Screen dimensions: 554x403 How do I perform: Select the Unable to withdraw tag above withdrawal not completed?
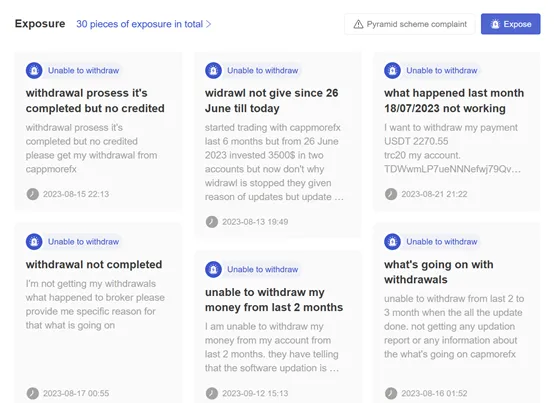tap(83, 242)
